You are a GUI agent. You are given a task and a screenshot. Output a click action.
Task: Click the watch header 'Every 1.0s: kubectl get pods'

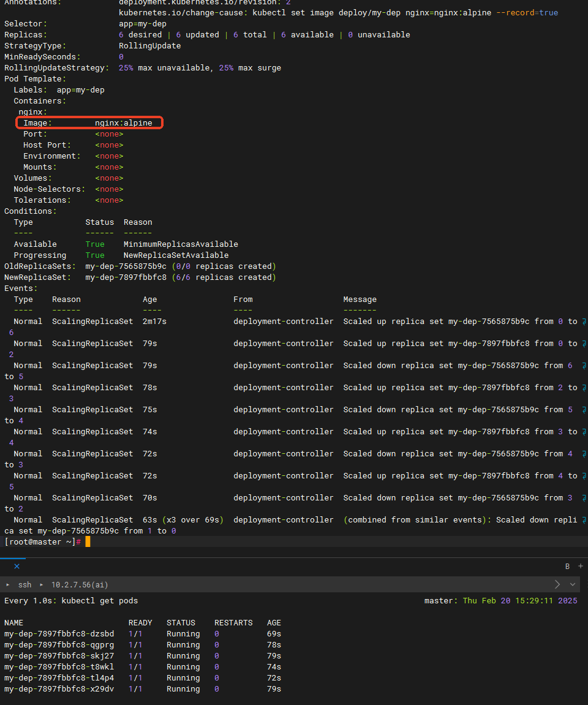[71, 601]
